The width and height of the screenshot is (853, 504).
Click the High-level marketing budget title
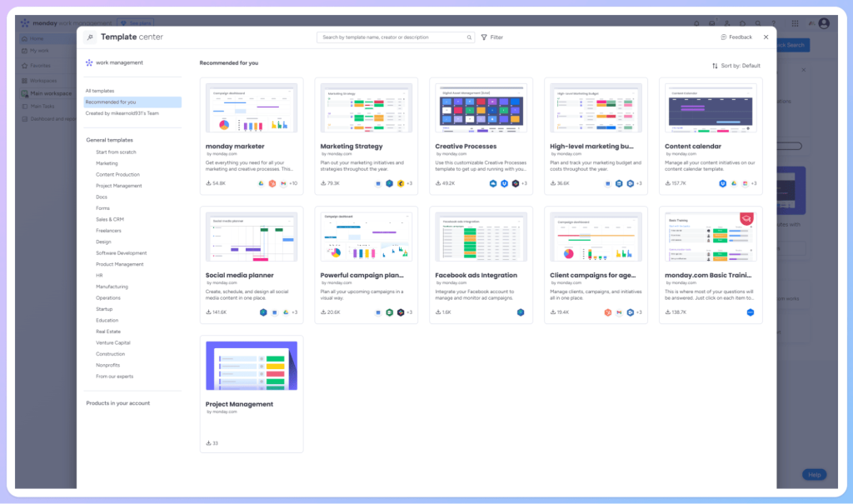pos(591,147)
